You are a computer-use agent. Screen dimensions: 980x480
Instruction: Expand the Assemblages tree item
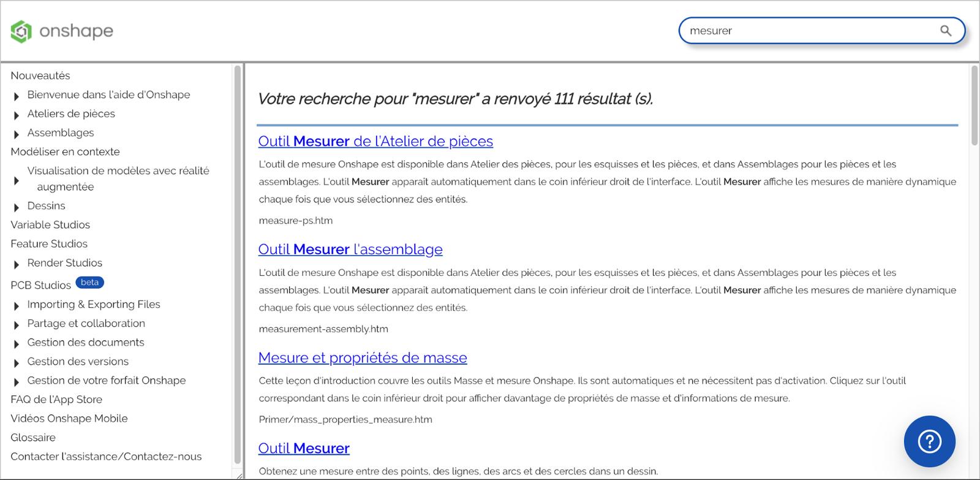pyautogui.click(x=17, y=134)
